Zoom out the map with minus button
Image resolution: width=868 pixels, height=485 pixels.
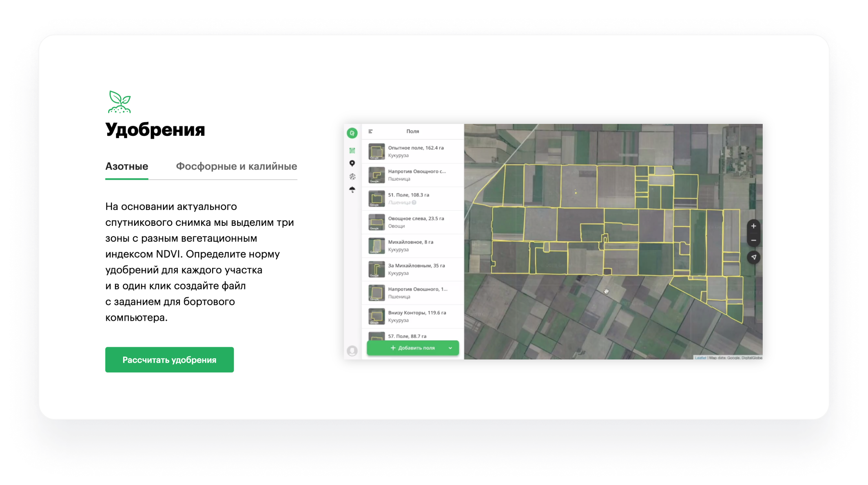[753, 240]
